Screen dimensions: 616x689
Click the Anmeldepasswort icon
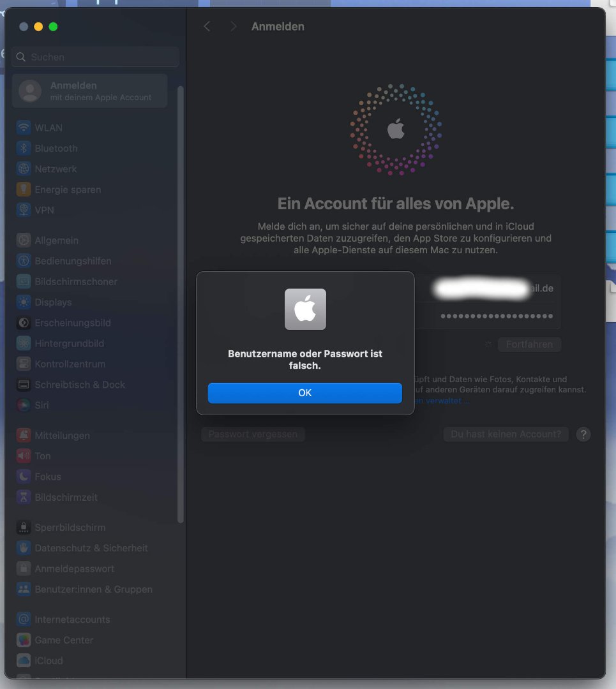point(24,568)
